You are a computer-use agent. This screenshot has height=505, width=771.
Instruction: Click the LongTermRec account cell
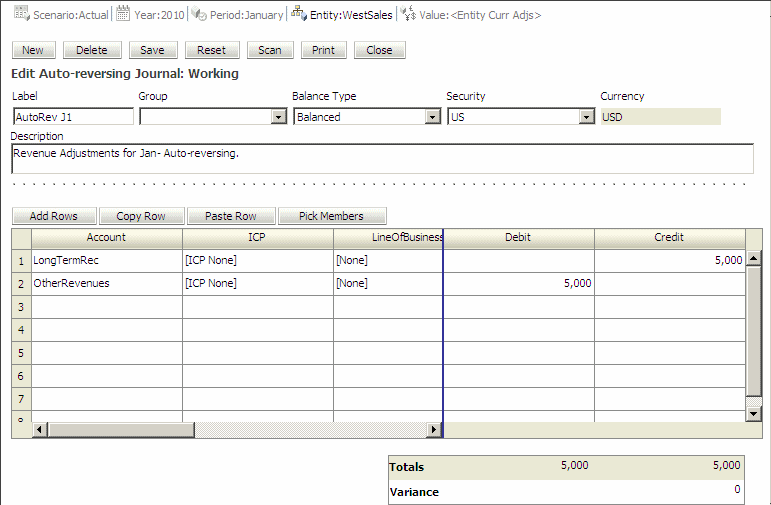coord(107,261)
